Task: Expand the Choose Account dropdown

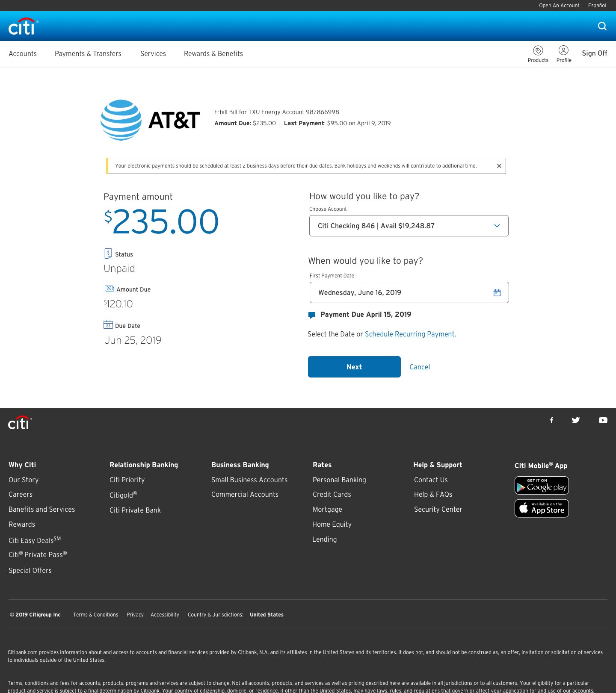Action: 409,226
